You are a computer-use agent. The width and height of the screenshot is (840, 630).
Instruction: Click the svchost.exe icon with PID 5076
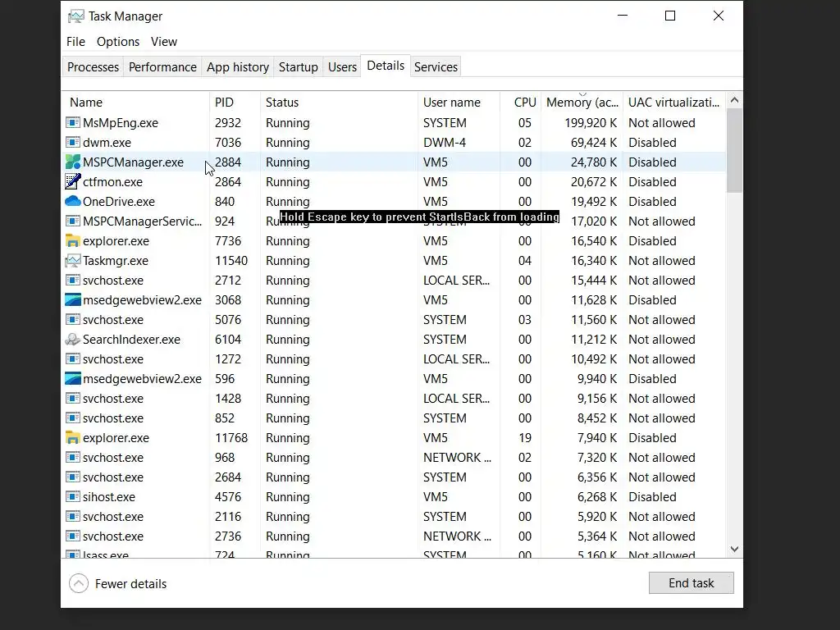[x=72, y=320]
